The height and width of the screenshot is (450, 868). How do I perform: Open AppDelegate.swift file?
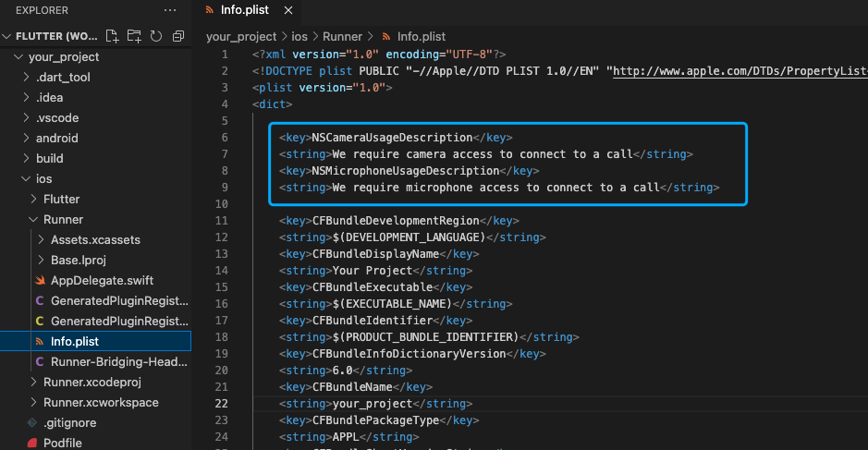tap(102, 280)
